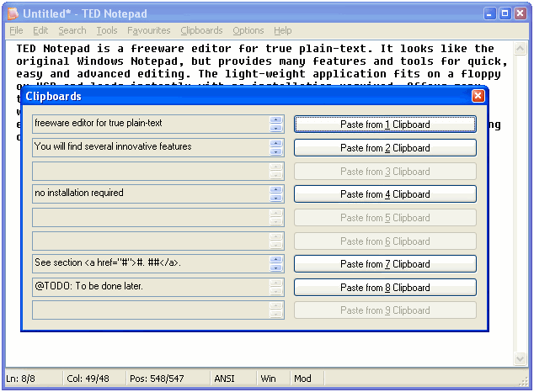The height and width of the screenshot is (392, 534).
Task: Maximize the TED Notepad window
Action: click(505, 13)
